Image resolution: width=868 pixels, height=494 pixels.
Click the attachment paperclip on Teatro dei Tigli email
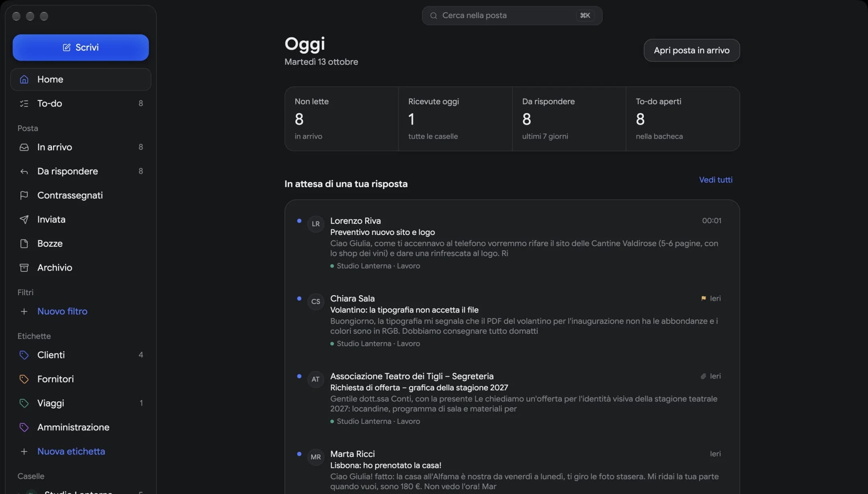(703, 376)
